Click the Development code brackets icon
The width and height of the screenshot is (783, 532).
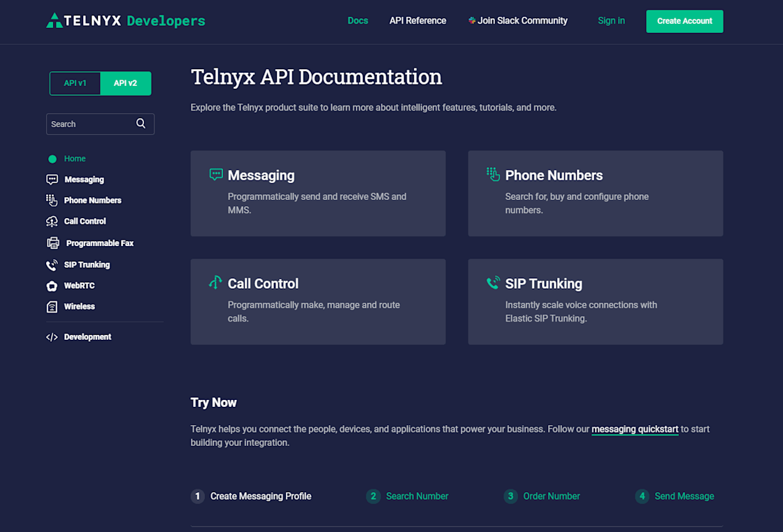[x=52, y=337]
